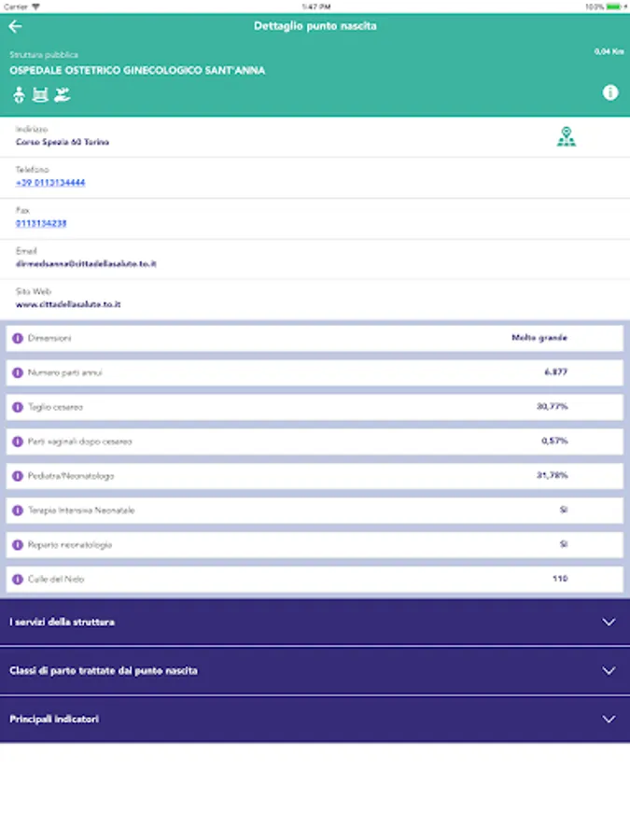Show info for Taglio cesareo
The height and width of the screenshot is (840, 630).
point(17,407)
